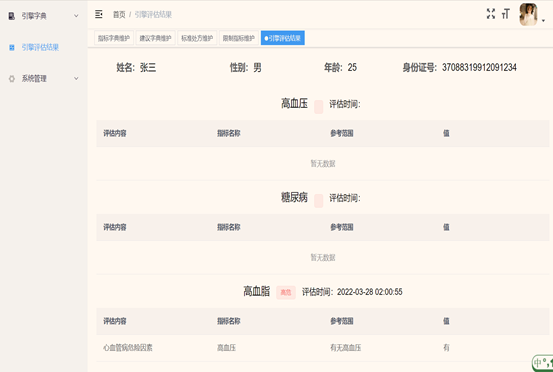
Task: Click the blue 引擎评估结果 grid icon in sidebar
Action: [12, 47]
